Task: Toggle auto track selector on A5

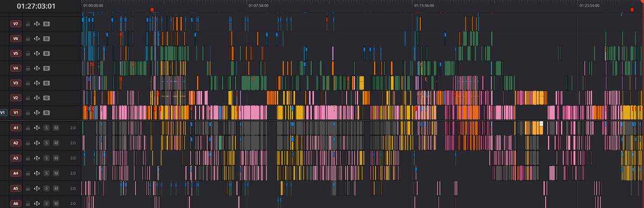Action: [x=36, y=189]
